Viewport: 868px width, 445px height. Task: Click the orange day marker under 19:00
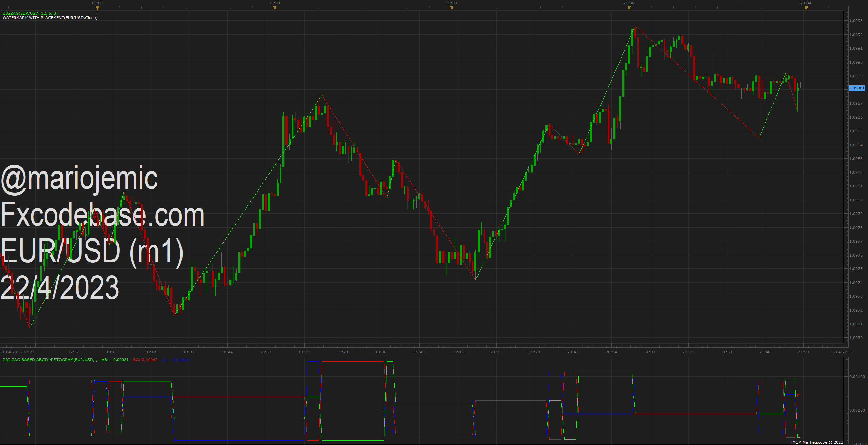click(x=275, y=8)
